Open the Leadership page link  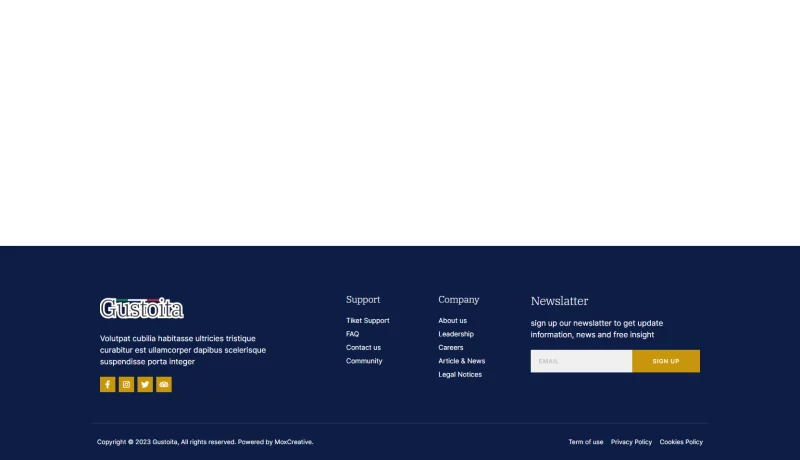(x=456, y=334)
